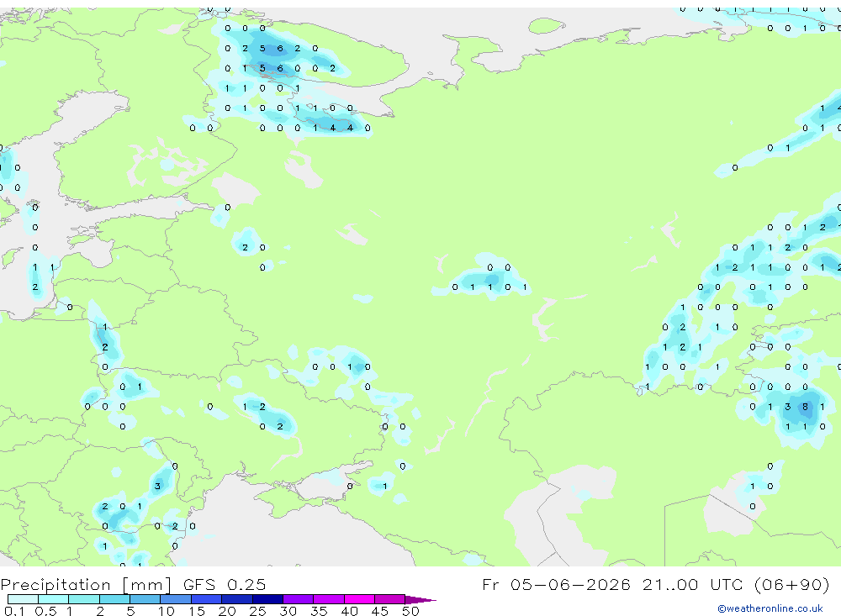Click the date 'Fr 05-06-2026'

[556, 584]
